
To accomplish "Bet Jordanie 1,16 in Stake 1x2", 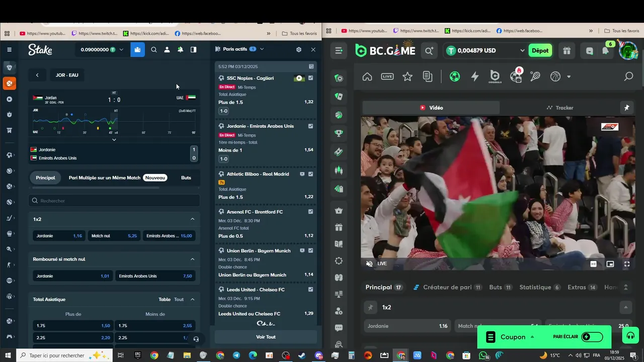I will click(59, 236).
